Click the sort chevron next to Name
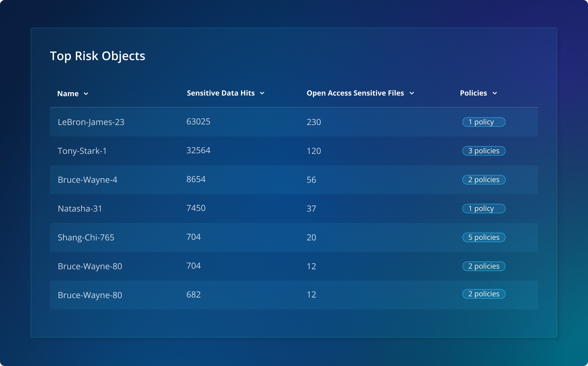Viewport: 588px width, 366px height. pyautogui.click(x=86, y=94)
